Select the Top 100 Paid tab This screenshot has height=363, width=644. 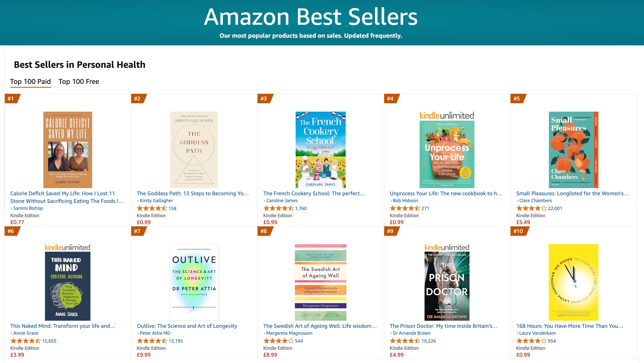(30, 82)
